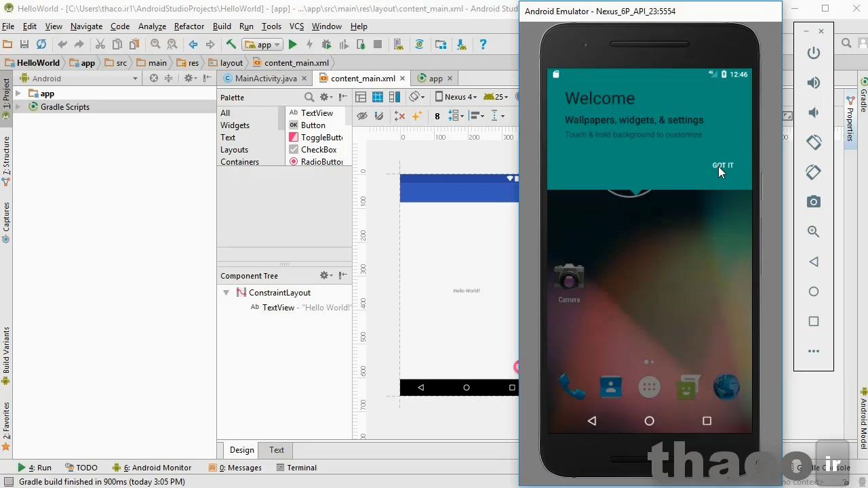The width and height of the screenshot is (868, 488).
Task: Click the Clear All Constraints icon
Action: tap(399, 116)
